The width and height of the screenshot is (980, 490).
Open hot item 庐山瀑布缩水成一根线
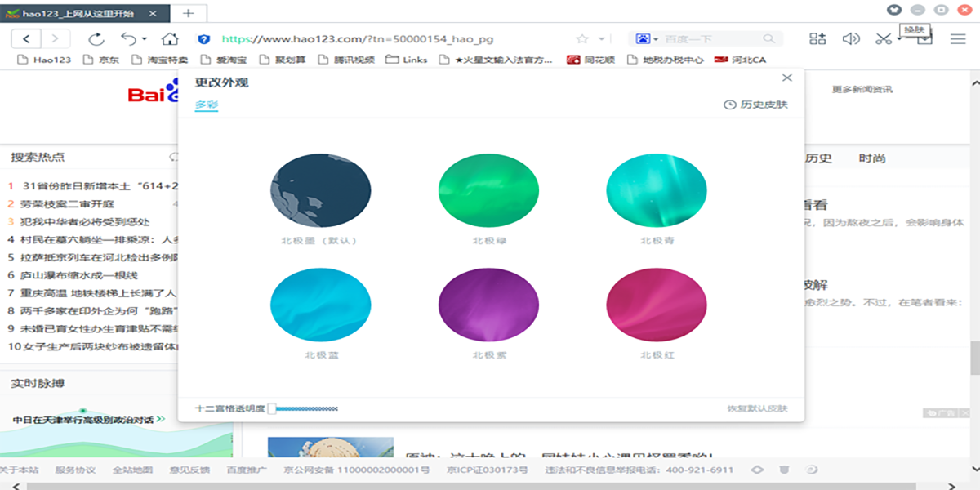click(79, 275)
